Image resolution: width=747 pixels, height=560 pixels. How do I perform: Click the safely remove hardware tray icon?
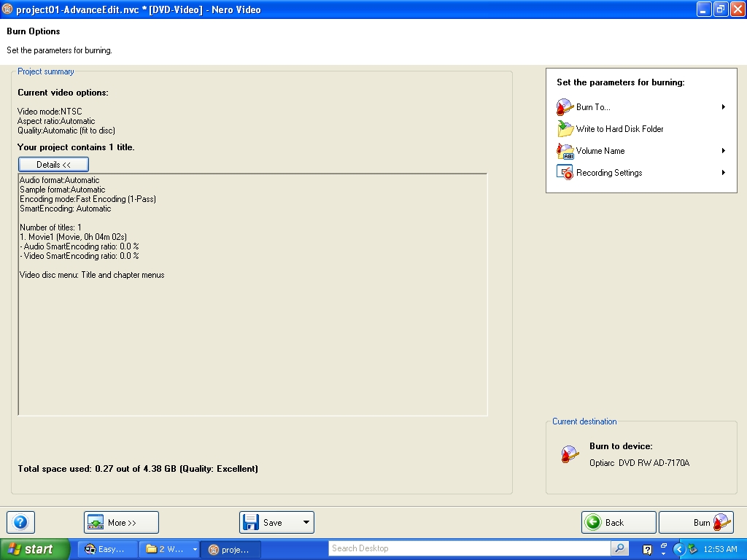pos(692,549)
